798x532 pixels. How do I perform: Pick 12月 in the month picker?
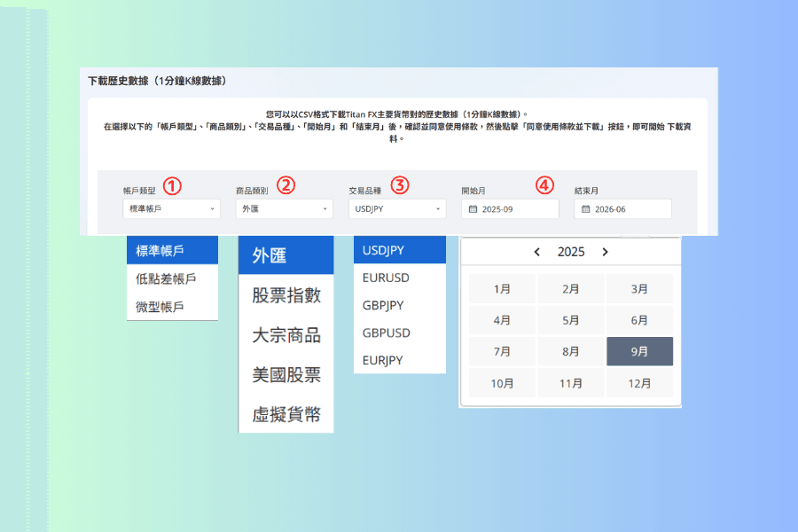pyautogui.click(x=639, y=383)
